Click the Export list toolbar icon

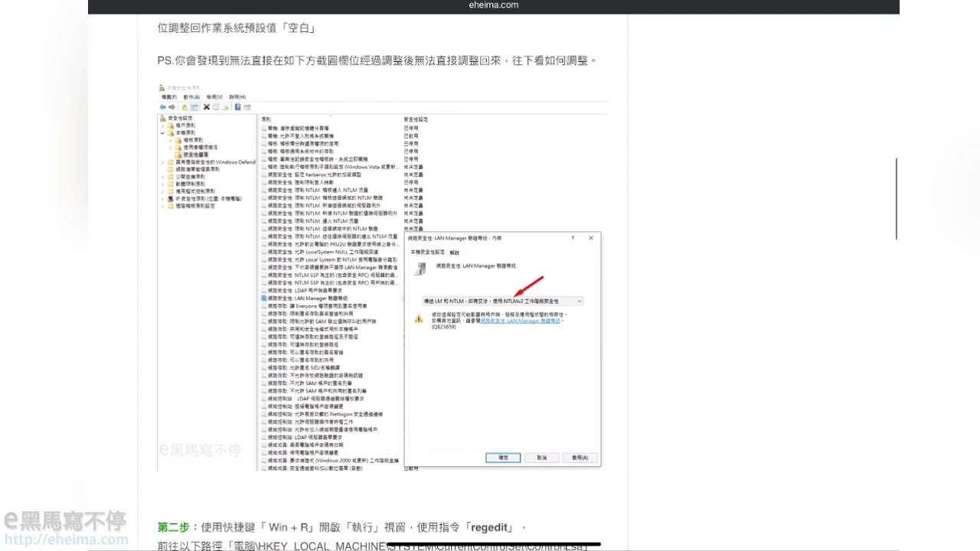coord(225,107)
